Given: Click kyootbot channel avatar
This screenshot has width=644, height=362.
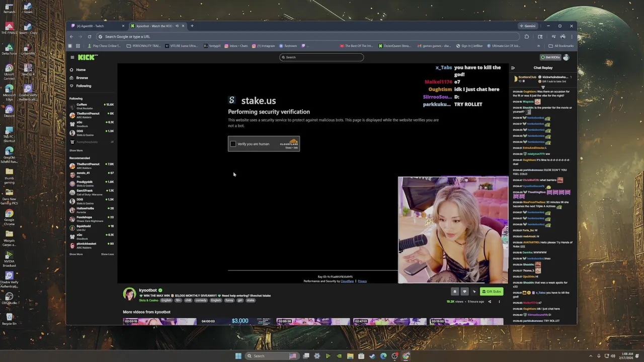Looking at the screenshot, I should pos(129,294).
